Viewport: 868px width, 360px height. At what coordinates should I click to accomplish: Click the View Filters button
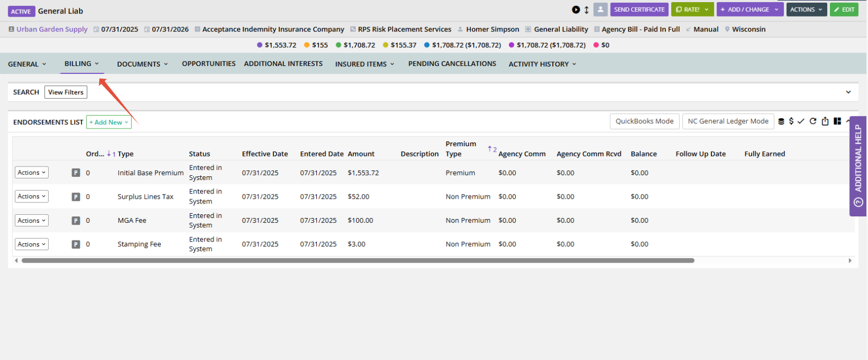(x=66, y=92)
